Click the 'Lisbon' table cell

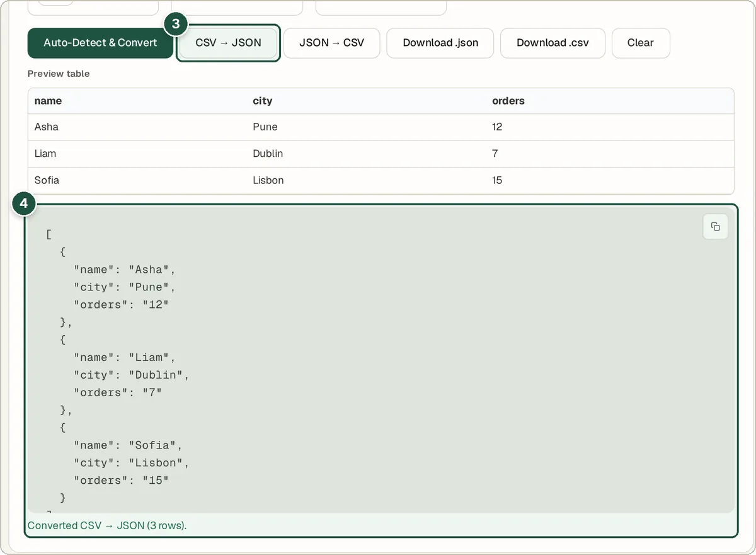pyautogui.click(x=366, y=180)
